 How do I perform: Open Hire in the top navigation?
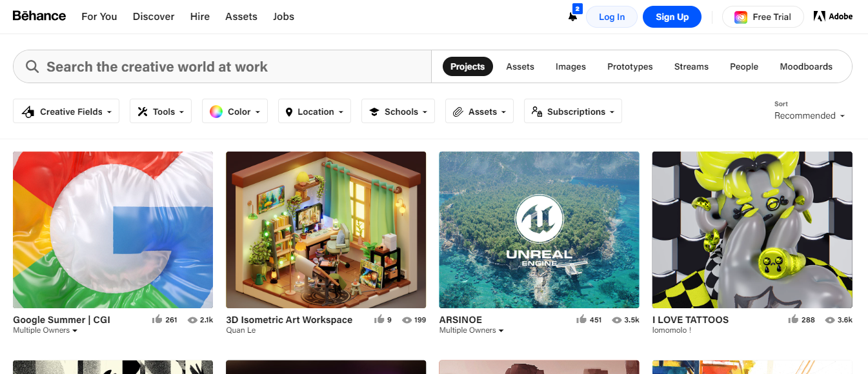click(200, 17)
